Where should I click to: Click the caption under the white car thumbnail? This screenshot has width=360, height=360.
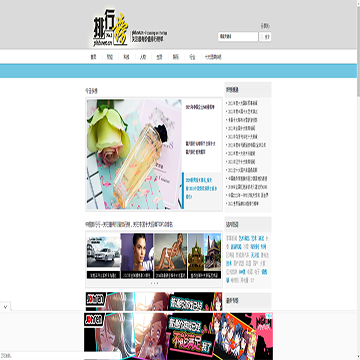pyautogui.click(x=103, y=276)
